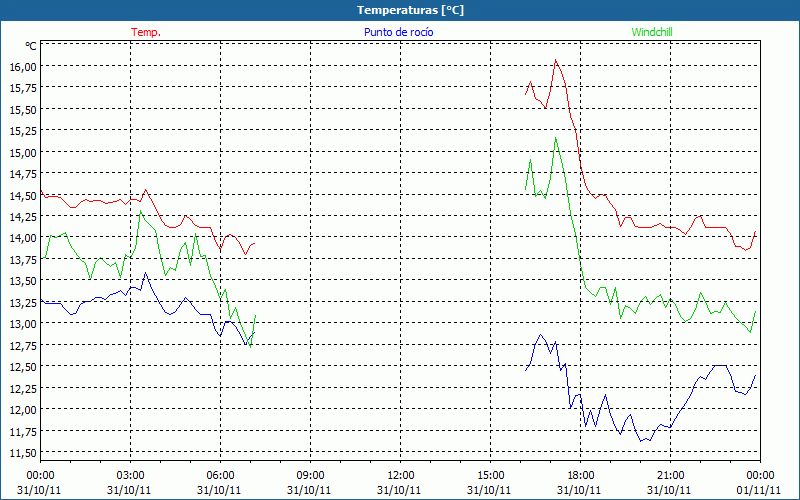Click the 12:00 time axis label
The image size is (800, 500).
coord(401,475)
